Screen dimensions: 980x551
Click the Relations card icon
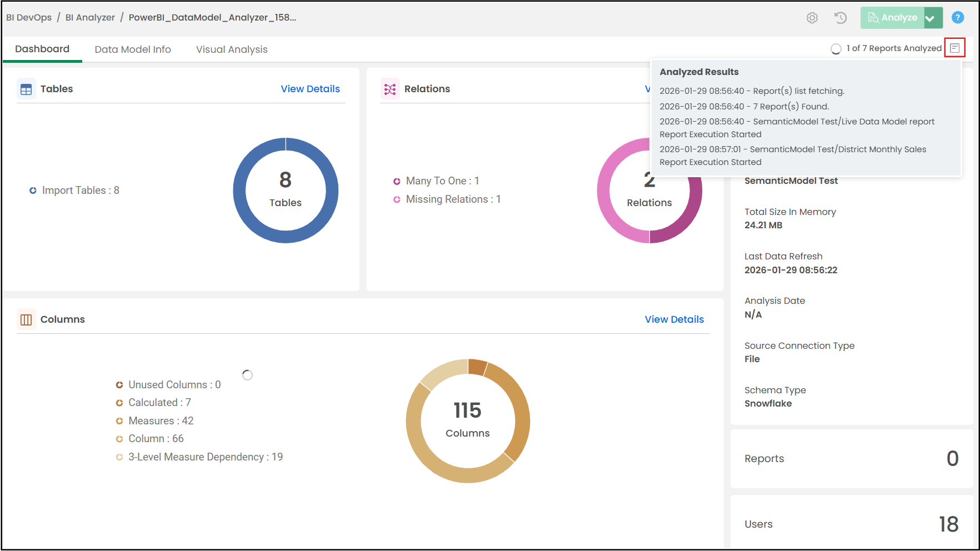click(390, 89)
